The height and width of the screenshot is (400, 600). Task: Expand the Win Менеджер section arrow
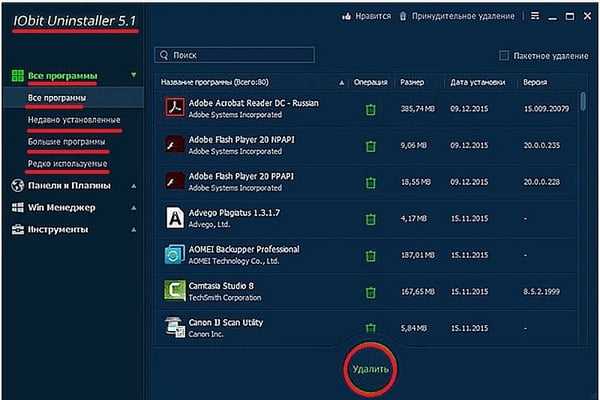(x=134, y=208)
